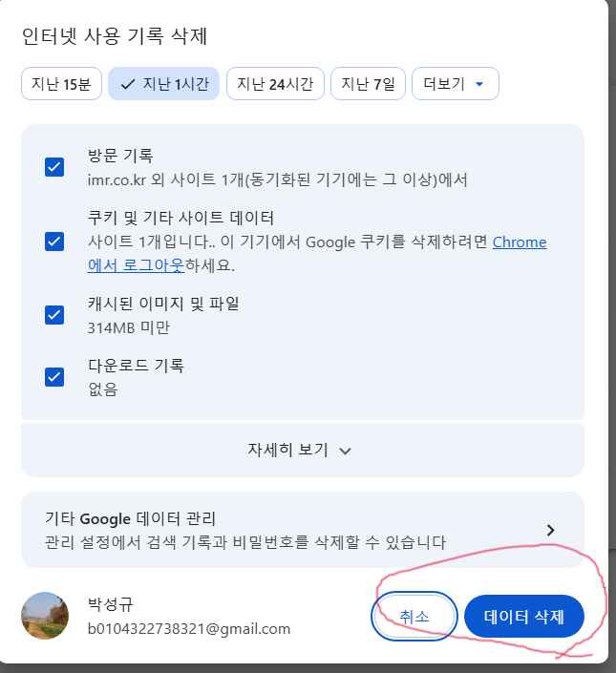Uncheck the 방문 기록 checkbox
This screenshot has height=673, width=616.
(54, 167)
